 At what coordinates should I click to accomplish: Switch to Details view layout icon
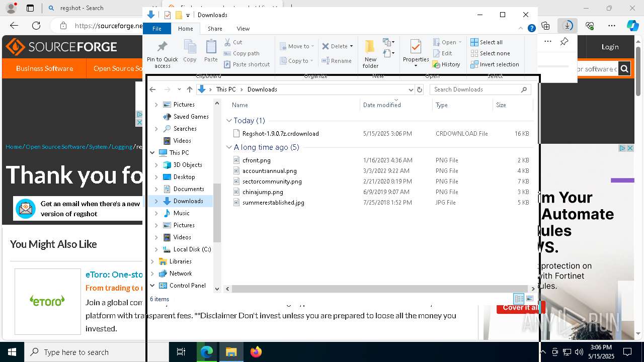click(x=519, y=299)
